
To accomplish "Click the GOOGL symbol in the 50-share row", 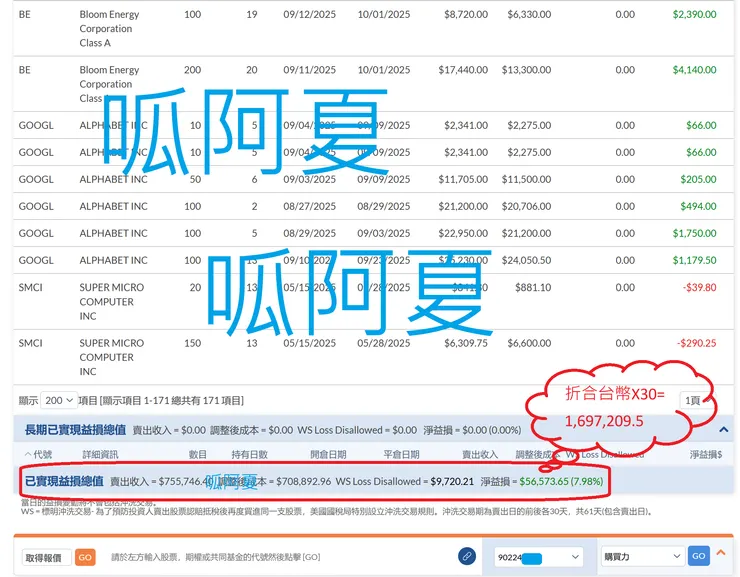I will (36, 179).
